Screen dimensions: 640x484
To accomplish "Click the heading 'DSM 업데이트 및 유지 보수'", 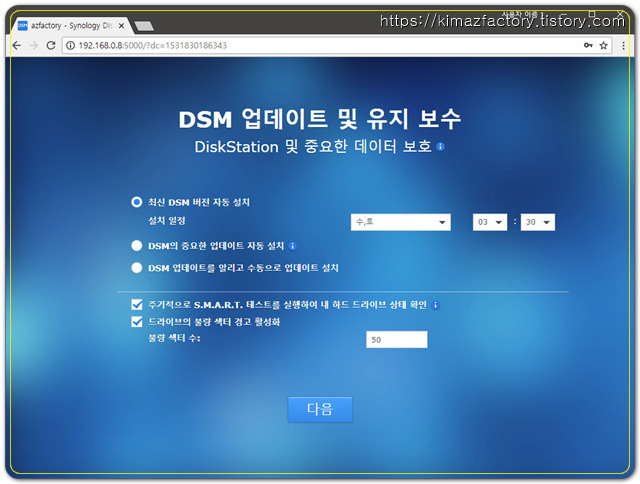I will point(320,119).
